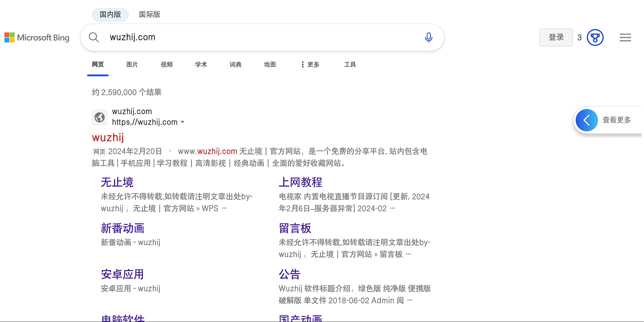
Task: Expand the 更多 search categories menu
Action: (x=313, y=64)
